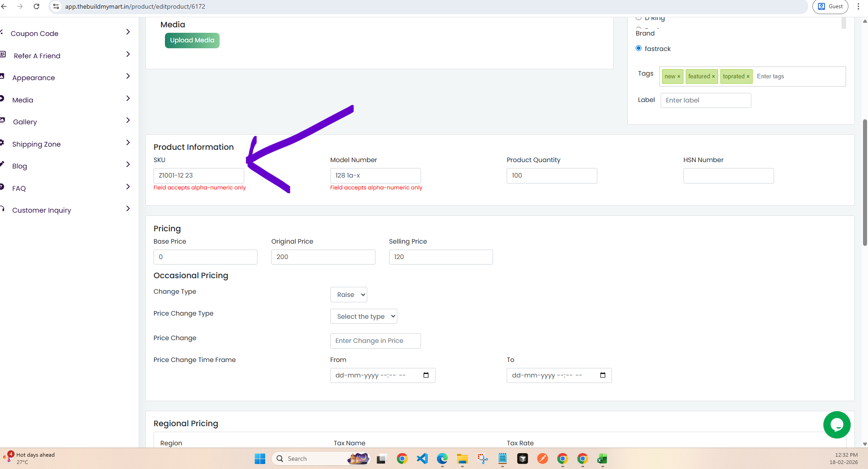The height and width of the screenshot is (469, 868).
Task: Open the From date calendar picker
Action: point(426,375)
